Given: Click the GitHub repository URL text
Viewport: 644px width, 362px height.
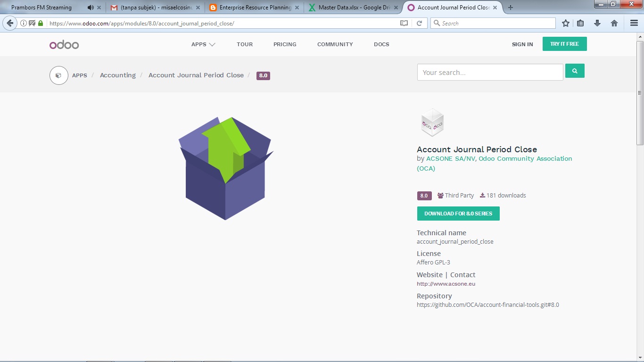Looking at the screenshot, I should point(488,305).
